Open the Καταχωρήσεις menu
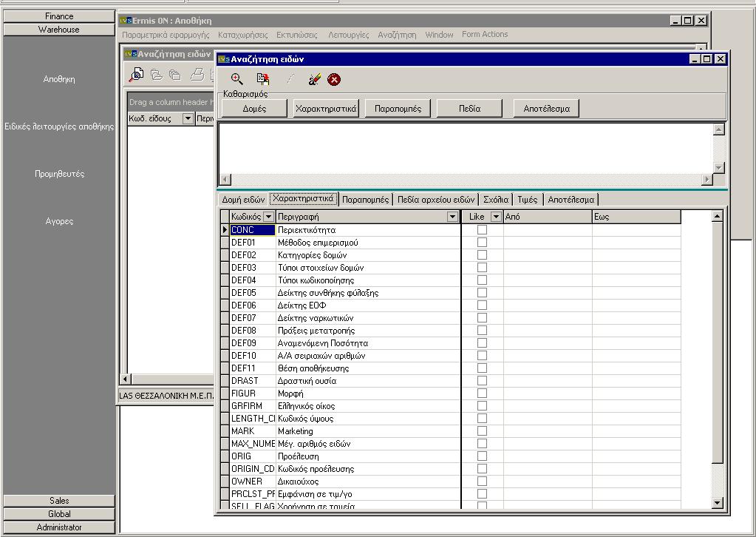Image resolution: width=756 pixels, height=537 pixels. pyautogui.click(x=243, y=35)
